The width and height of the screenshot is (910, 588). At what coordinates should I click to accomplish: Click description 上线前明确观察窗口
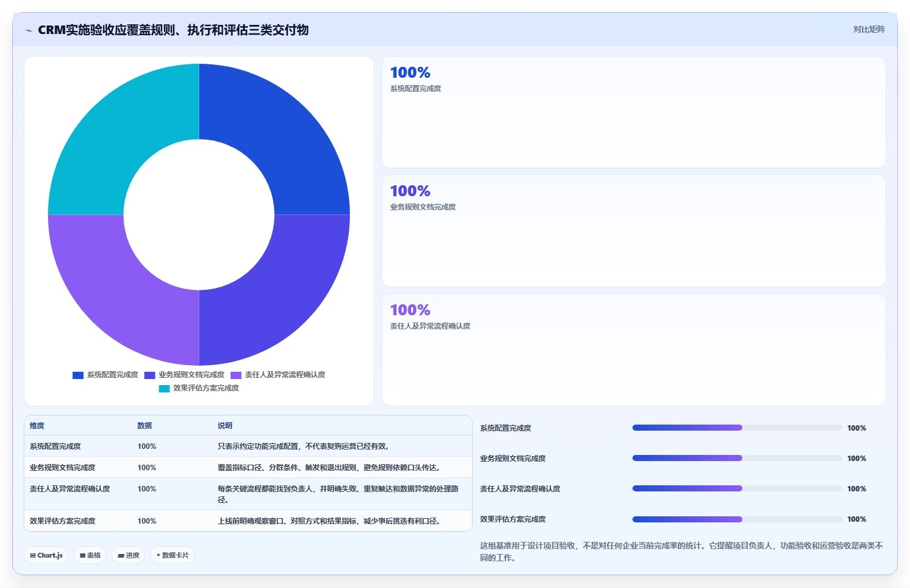[329, 521]
